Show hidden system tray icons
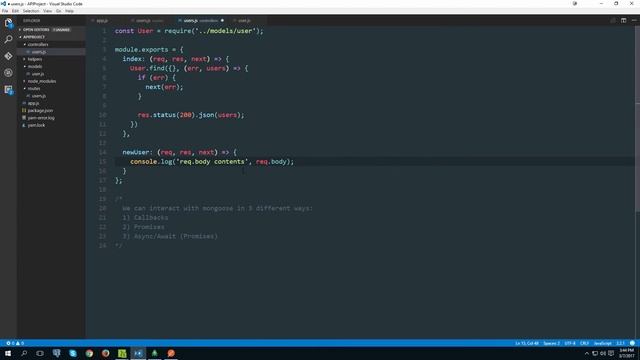 pyautogui.click(x=587, y=353)
